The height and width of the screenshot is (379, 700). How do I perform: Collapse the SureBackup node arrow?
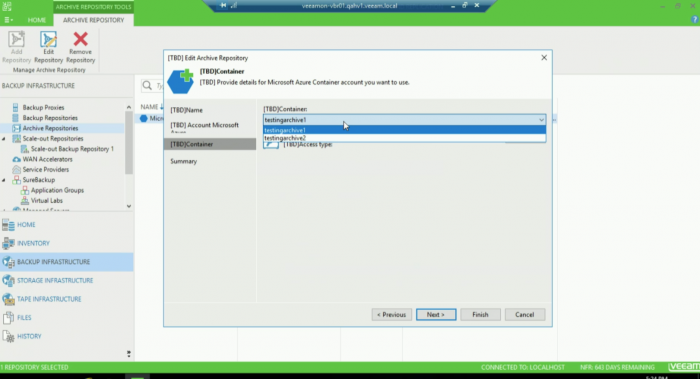tap(4, 180)
